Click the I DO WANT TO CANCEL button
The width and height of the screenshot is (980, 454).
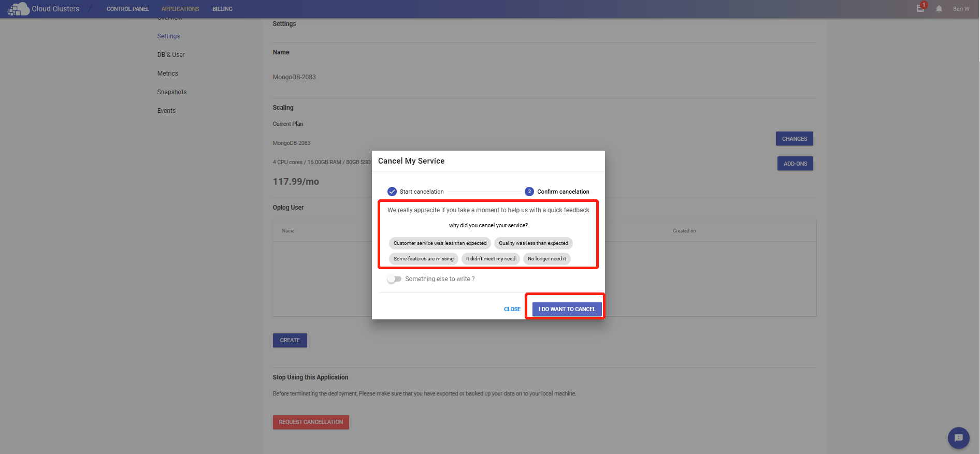[567, 309]
